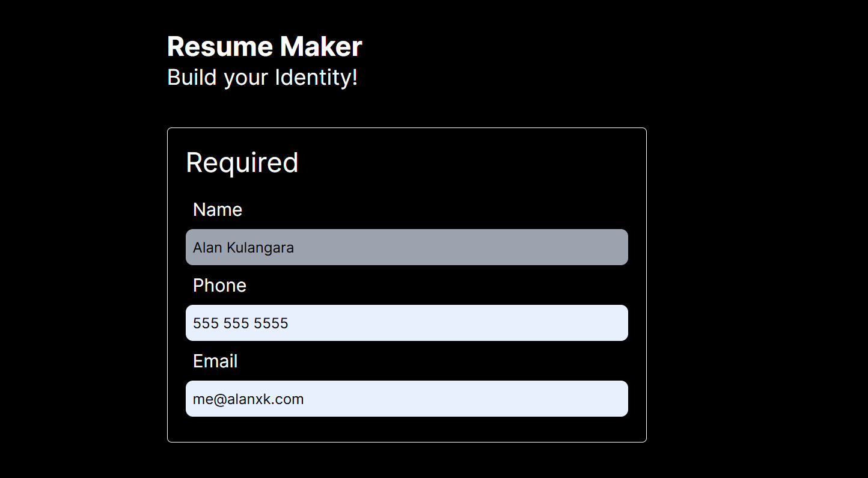The image size is (868, 478).
Task: Place cursor on the word Kulangara
Action: (260, 248)
